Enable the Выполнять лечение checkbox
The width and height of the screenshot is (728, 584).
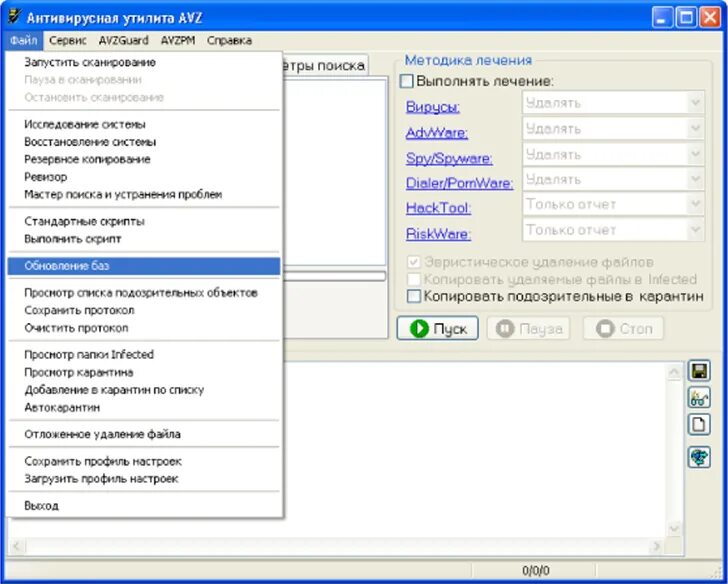tap(406, 81)
